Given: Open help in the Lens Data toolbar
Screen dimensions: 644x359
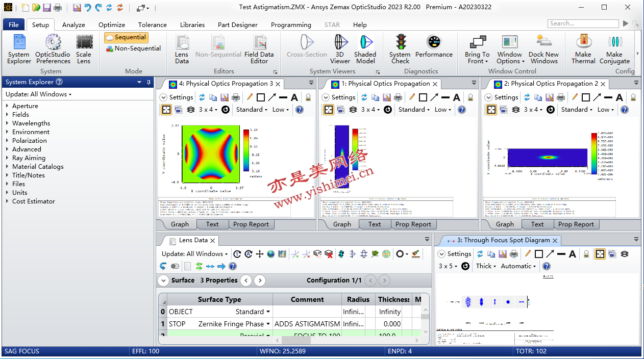Looking at the screenshot, I should 233,266.
